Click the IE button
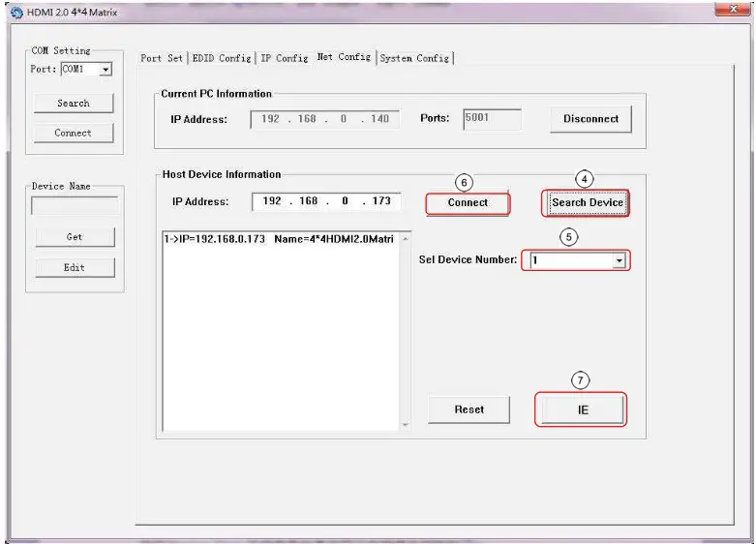The height and width of the screenshot is (544, 756). tap(583, 409)
